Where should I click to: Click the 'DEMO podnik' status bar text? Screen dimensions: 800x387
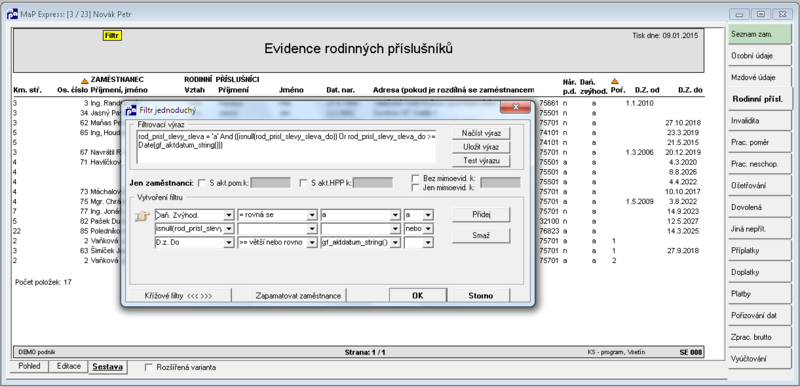[x=37, y=352]
